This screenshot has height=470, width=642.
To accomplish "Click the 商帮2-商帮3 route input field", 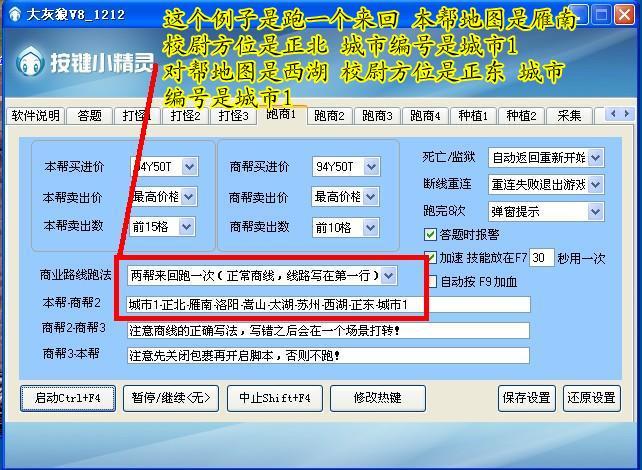I will click(x=328, y=330).
